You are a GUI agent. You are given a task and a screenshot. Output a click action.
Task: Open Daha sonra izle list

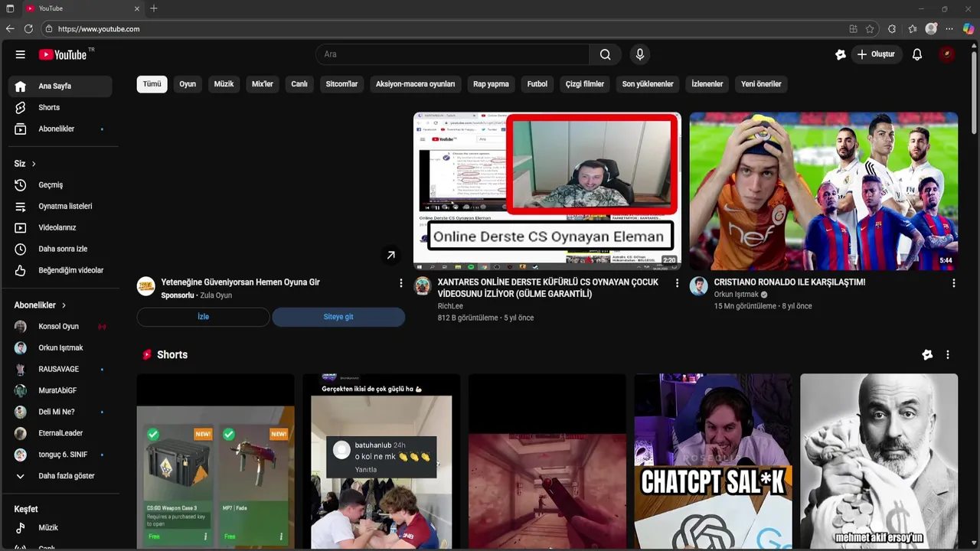pos(60,249)
